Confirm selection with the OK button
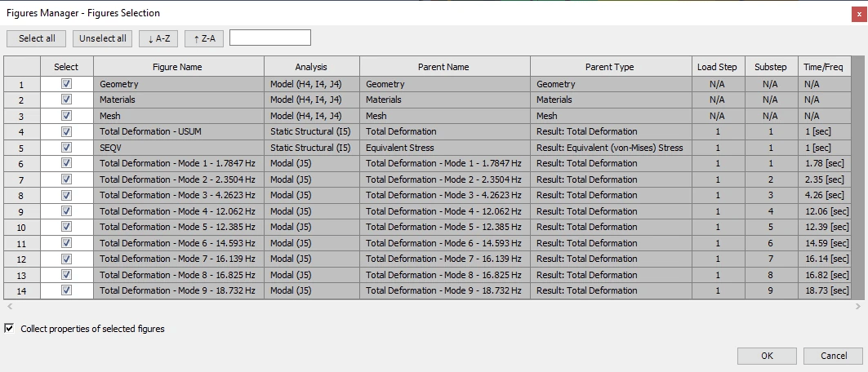The image size is (868, 372). tap(767, 356)
